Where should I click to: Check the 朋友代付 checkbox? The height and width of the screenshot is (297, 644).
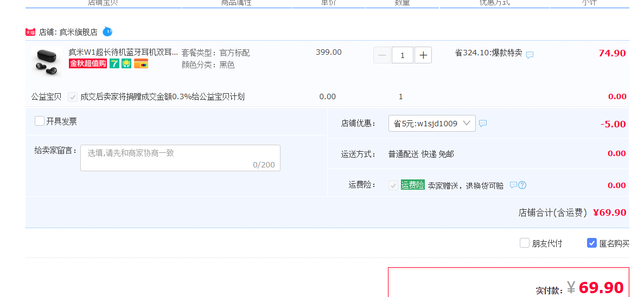525,243
